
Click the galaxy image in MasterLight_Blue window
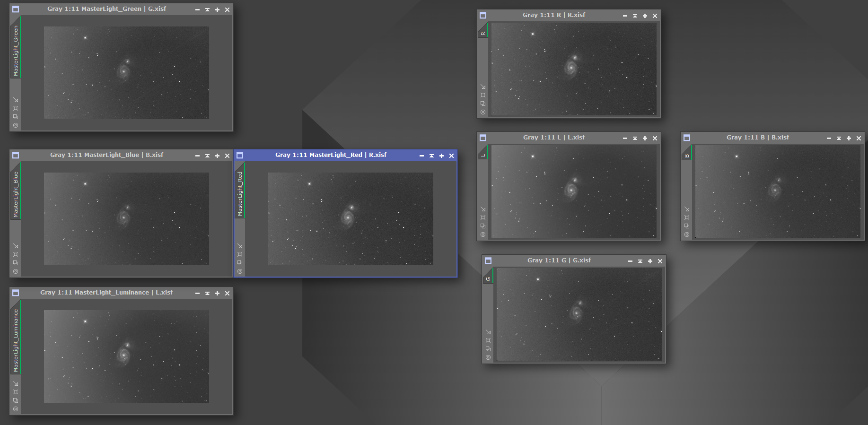(x=126, y=219)
